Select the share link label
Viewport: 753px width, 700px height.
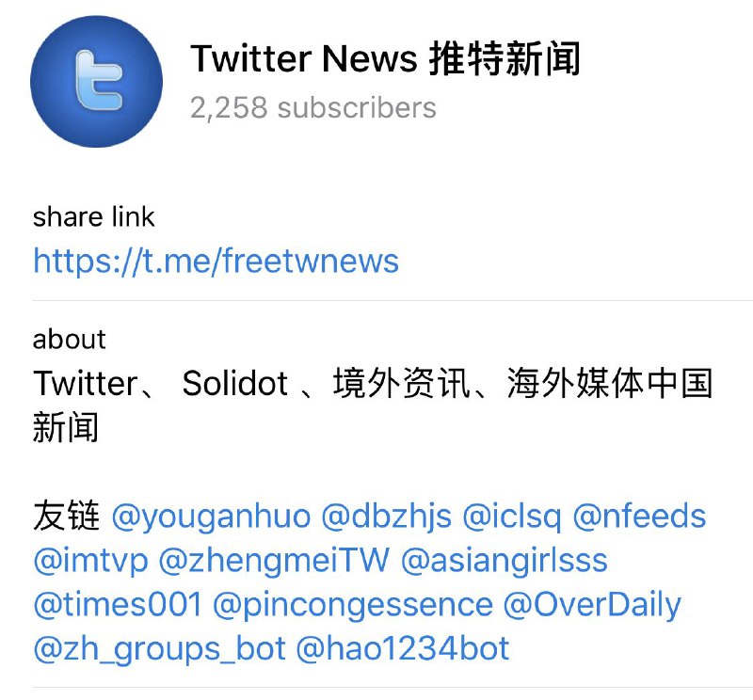(93, 217)
